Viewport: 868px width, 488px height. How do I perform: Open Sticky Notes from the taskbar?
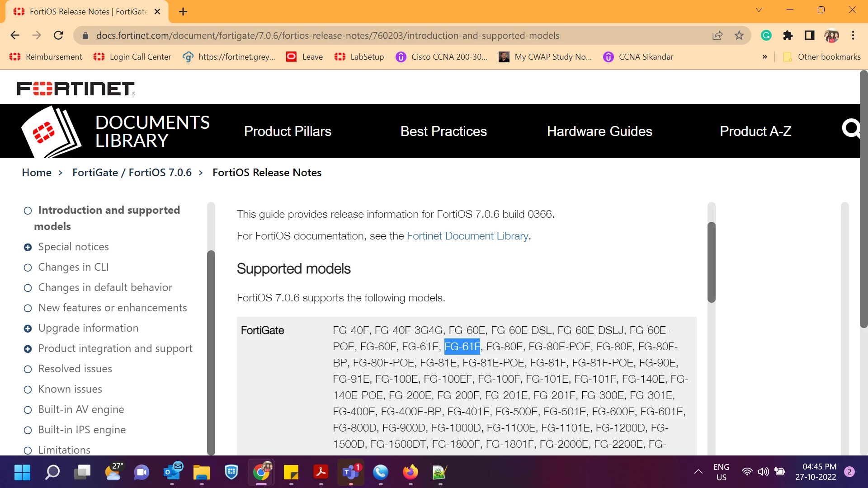pos(291,473)
